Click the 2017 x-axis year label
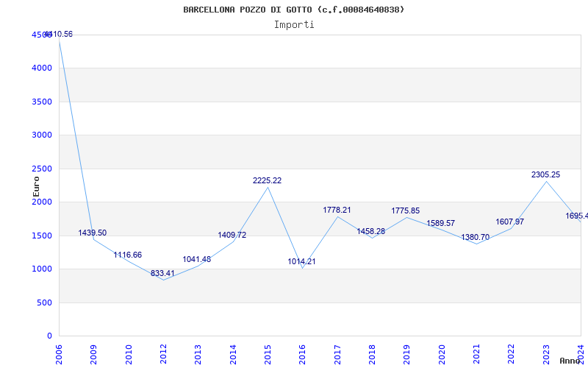This screenshot has height=368, width=588. (x=337, y=354)
